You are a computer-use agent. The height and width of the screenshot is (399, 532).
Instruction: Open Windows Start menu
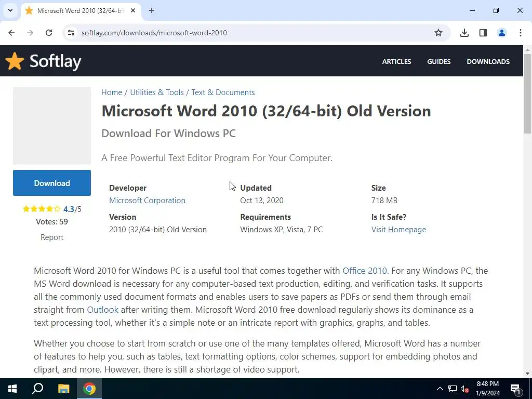pos(12,389)
